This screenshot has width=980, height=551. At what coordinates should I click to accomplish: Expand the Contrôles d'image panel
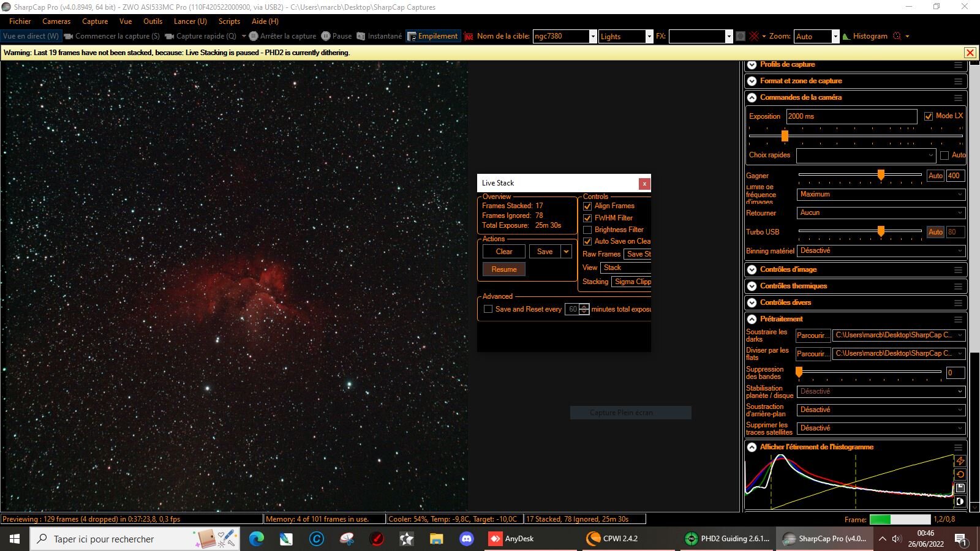(752, 270)
